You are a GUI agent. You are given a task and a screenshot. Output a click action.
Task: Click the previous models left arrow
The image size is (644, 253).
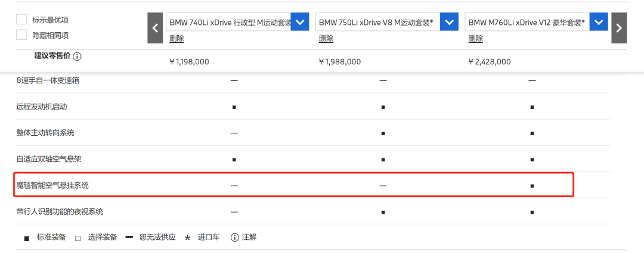pos(155,28)
